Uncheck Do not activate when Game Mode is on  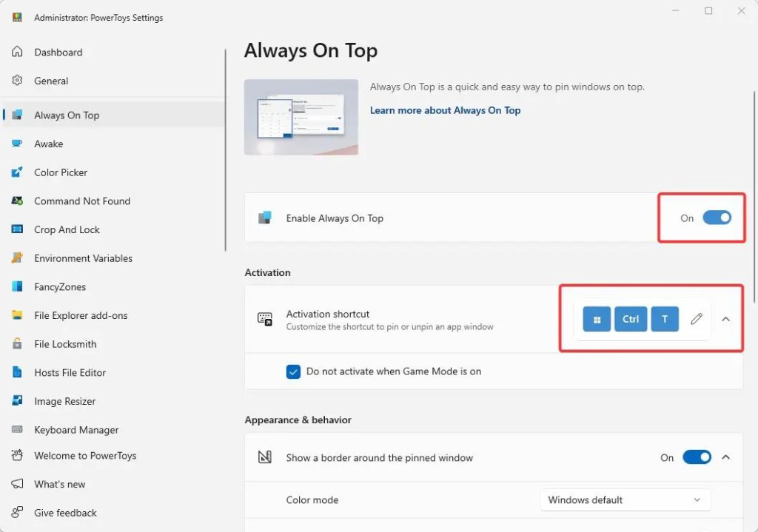[x=293, y=371]
